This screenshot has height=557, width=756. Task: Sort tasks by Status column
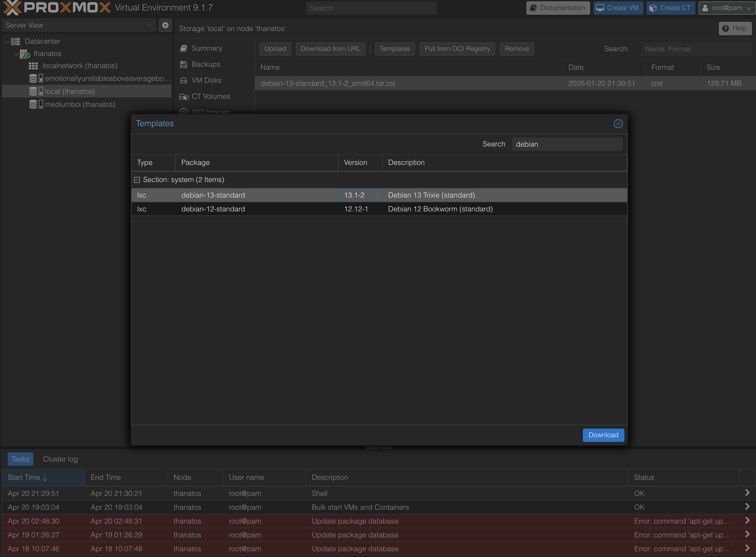click(x=683, y=477)
